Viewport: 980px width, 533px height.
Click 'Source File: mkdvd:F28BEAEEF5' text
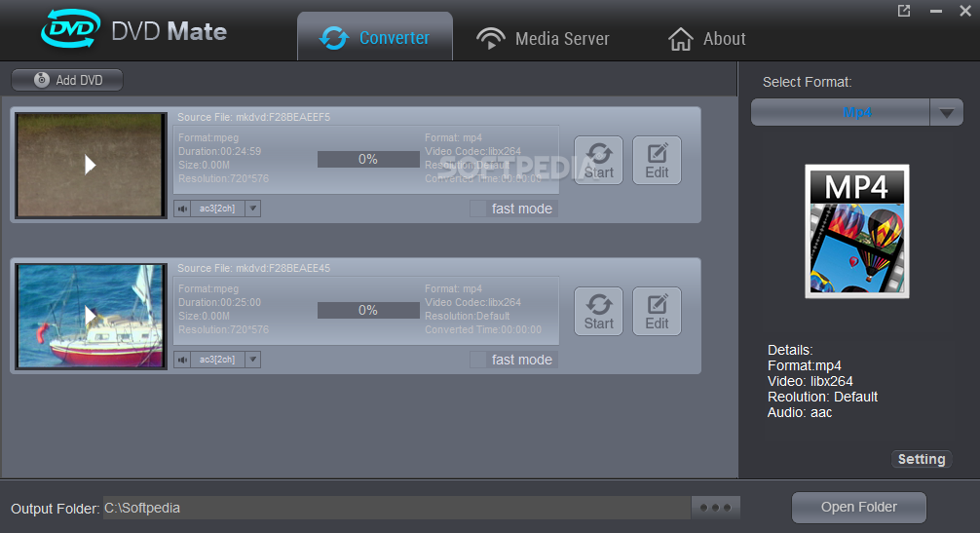[x=253, y=117]
